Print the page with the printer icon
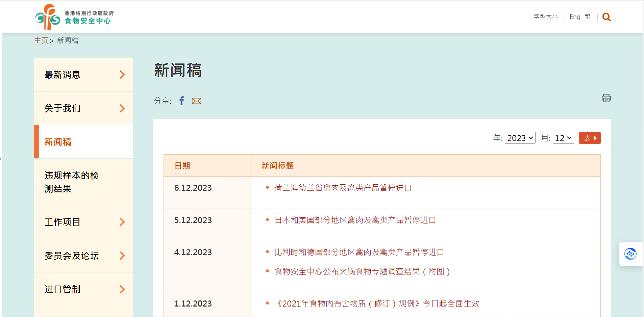 coord(606,98)
